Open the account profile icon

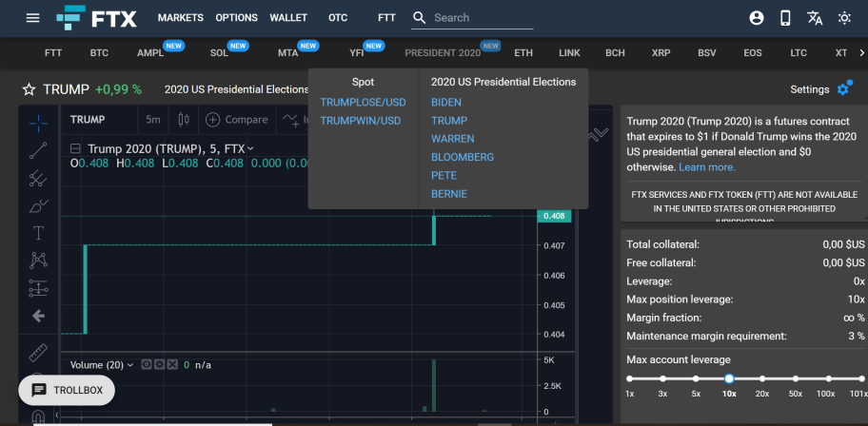coord(757,18)
